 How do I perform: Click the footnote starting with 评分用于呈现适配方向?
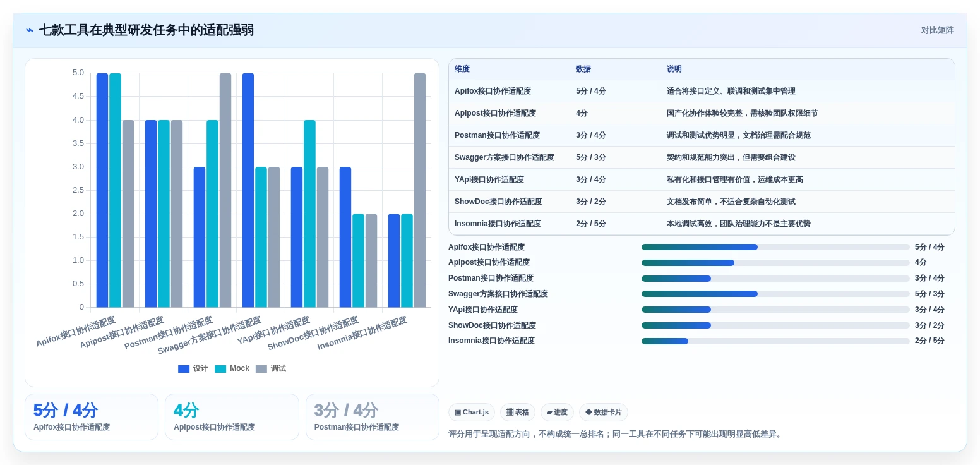[616, 434]
